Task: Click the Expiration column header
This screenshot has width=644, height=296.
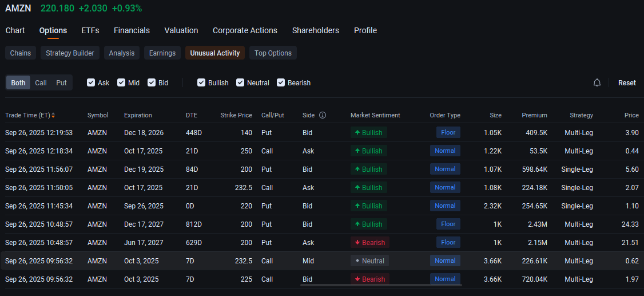Action: pyautogui.click(x=138, y=115)
